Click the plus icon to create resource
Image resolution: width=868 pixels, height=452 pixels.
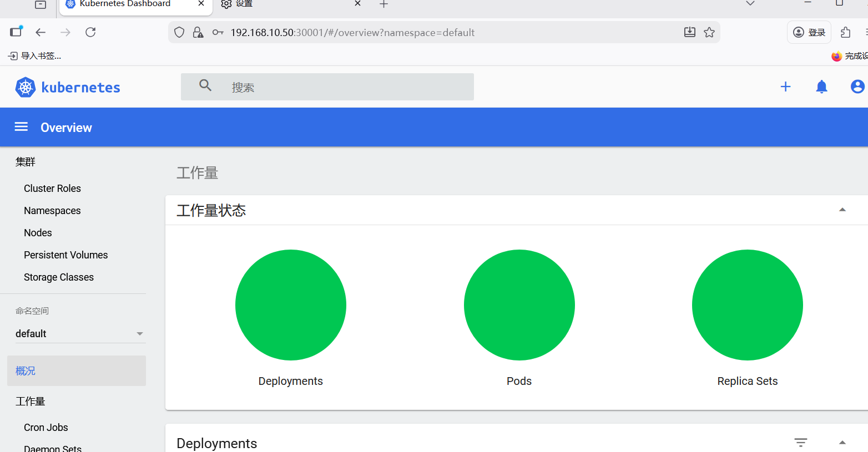[785, 87]
